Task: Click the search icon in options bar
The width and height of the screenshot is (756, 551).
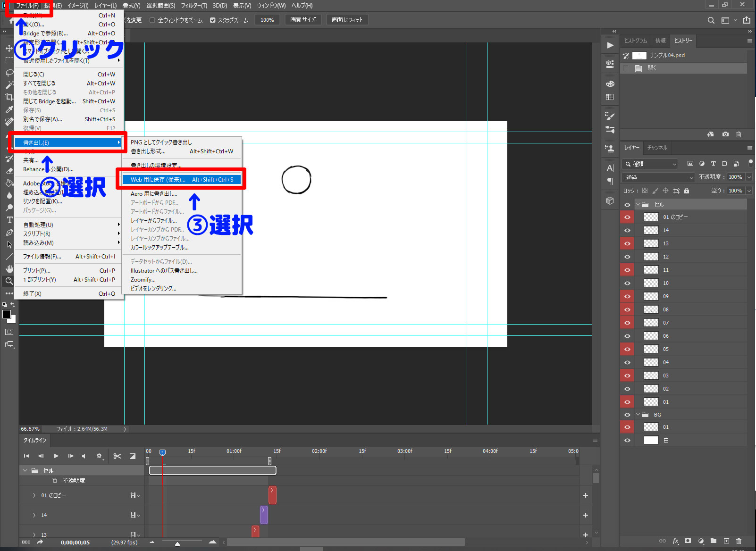Action: (711, 20)
